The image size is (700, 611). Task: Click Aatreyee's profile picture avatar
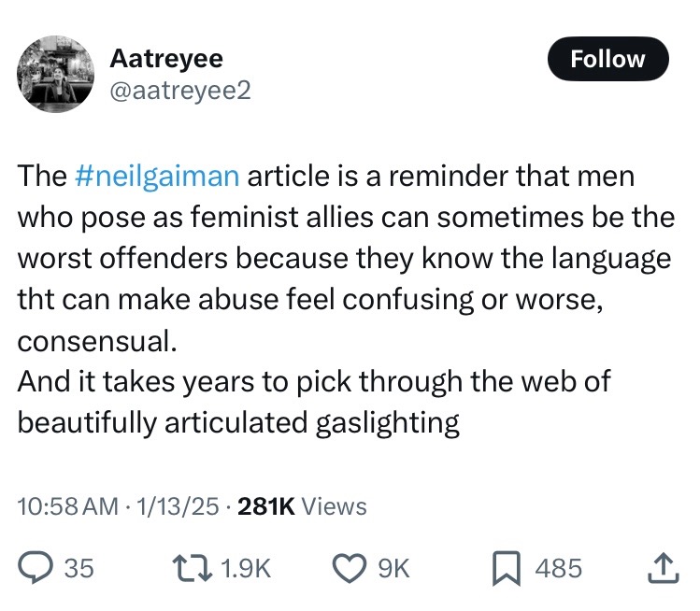[56, 75]
